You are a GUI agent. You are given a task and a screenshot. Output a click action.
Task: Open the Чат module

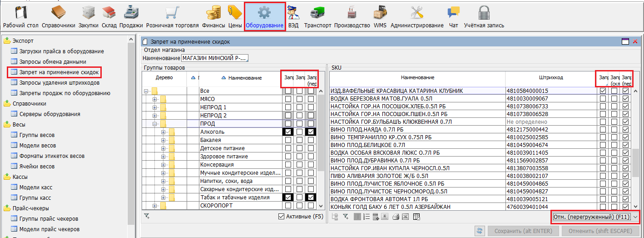[x=453, y=16]
